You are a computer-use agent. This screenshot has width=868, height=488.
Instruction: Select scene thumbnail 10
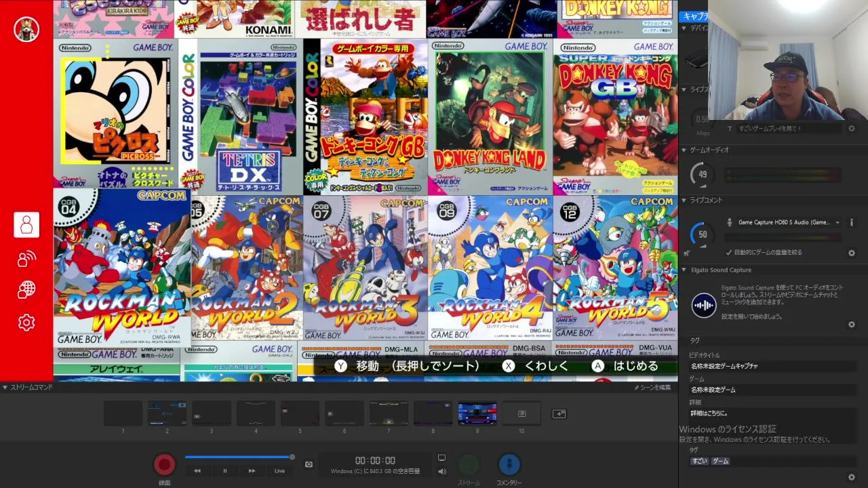coord(521,413)
